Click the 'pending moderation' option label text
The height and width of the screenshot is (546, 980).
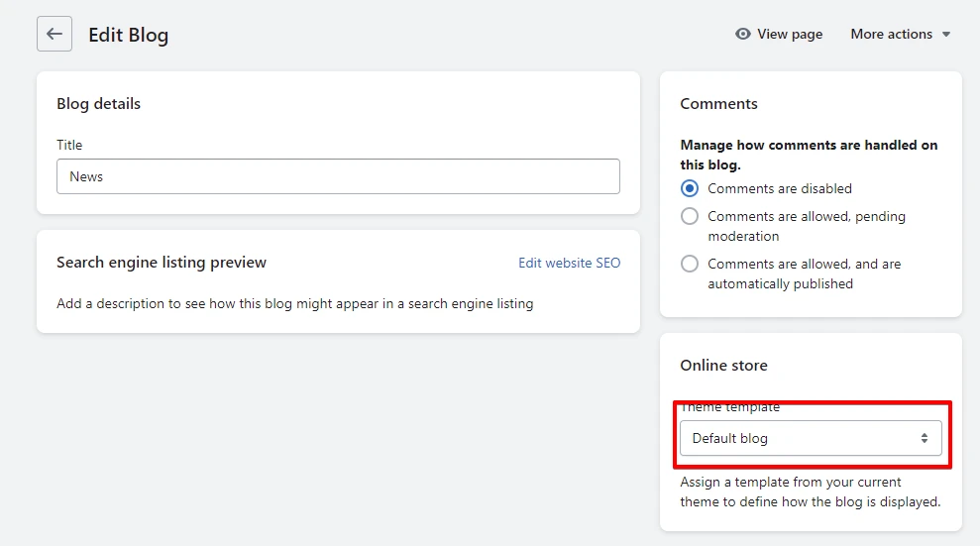point(807,226)
